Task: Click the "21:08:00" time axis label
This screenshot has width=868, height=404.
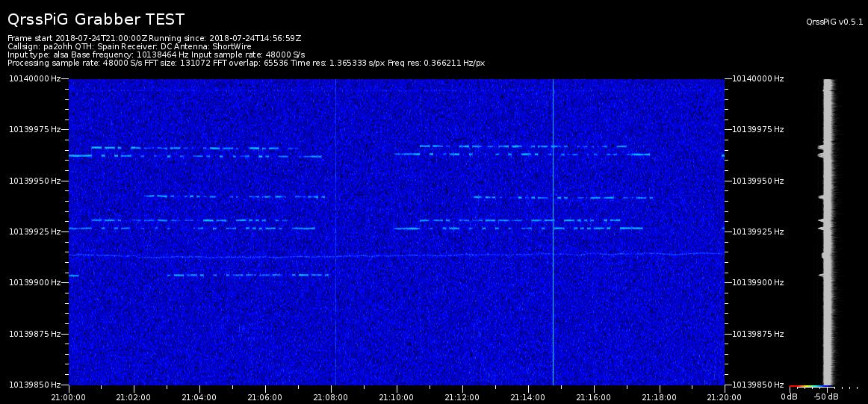Action: pos(331,397)
